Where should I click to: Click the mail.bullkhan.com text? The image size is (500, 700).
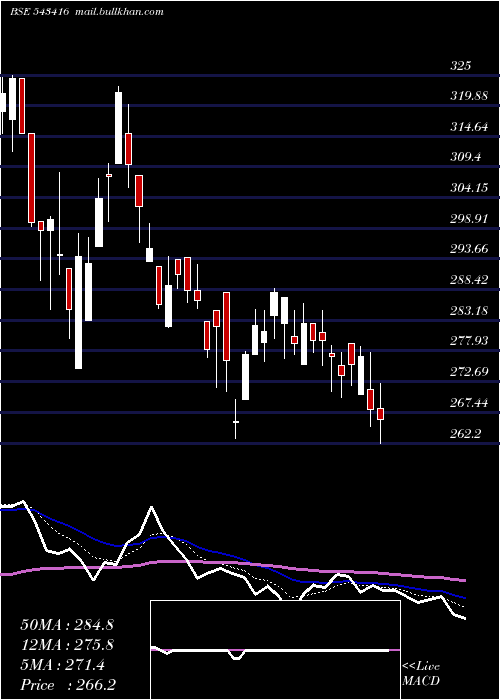coord(119,12)
